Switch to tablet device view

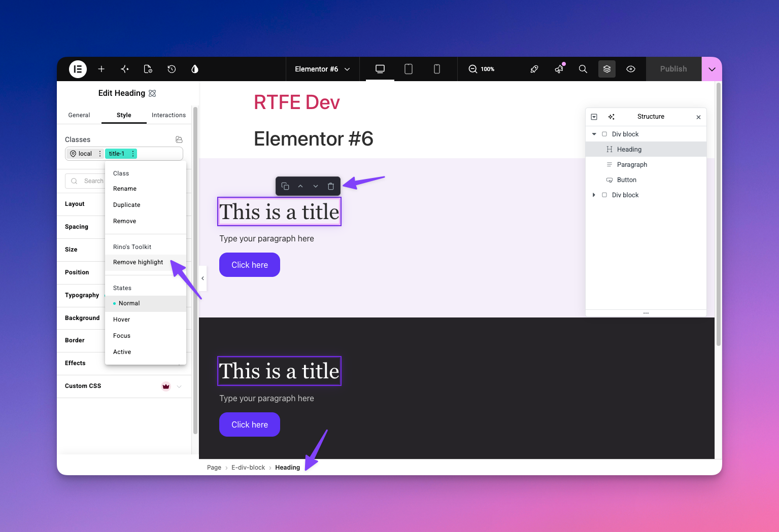click(x=409, y=69)
